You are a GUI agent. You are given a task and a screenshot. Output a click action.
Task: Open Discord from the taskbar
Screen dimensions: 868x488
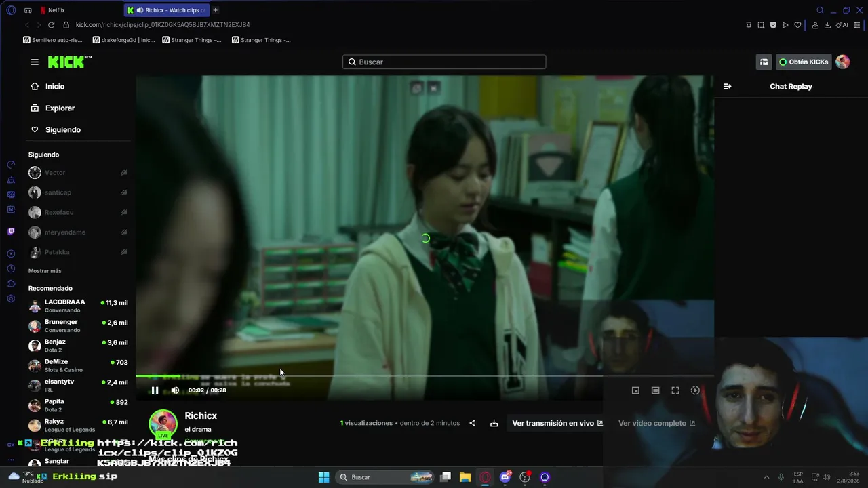pyautogui.click(x=505, y=477)
